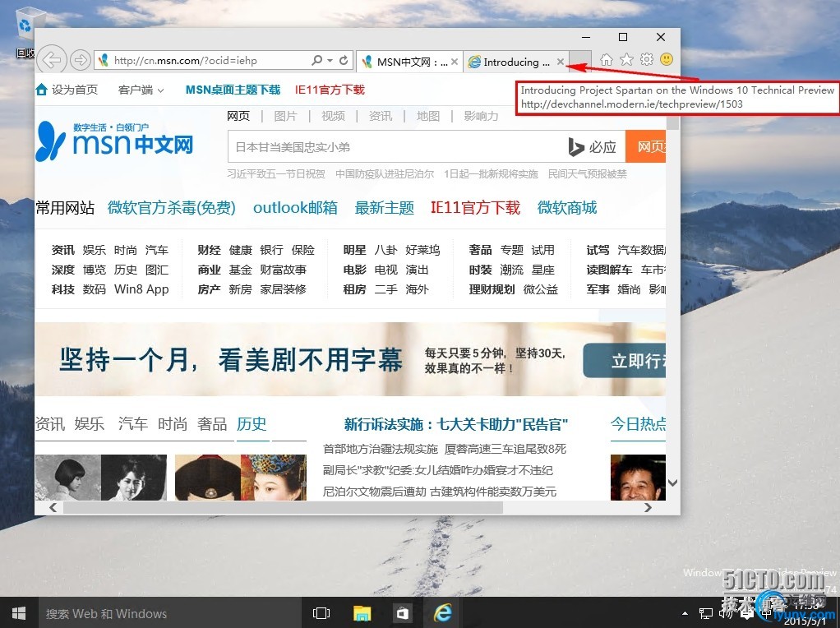Select the 影响力 search category
The height and width of the screenshot is (628, 840).
[x=481, y=116]
